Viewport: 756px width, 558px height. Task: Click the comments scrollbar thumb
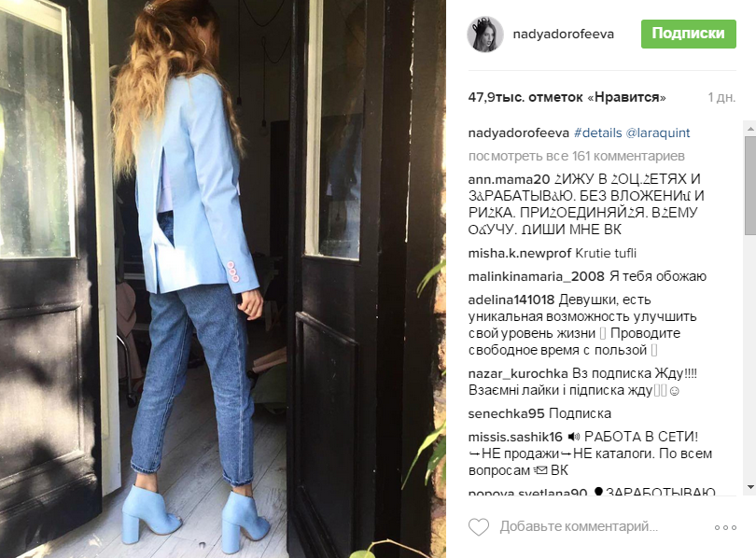(750, 186)
